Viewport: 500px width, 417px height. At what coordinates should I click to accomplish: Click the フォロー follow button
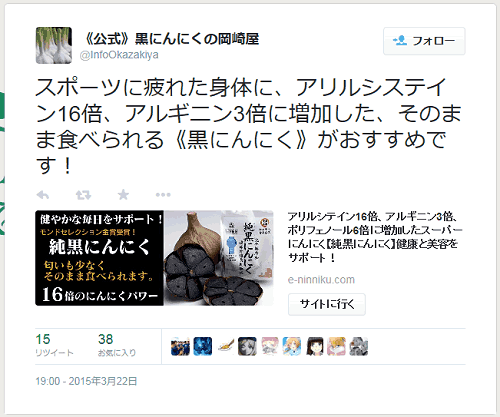click(424, 41)
